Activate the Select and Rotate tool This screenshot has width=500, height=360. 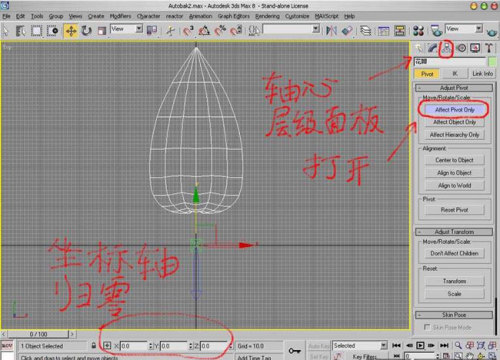point(87,31)
